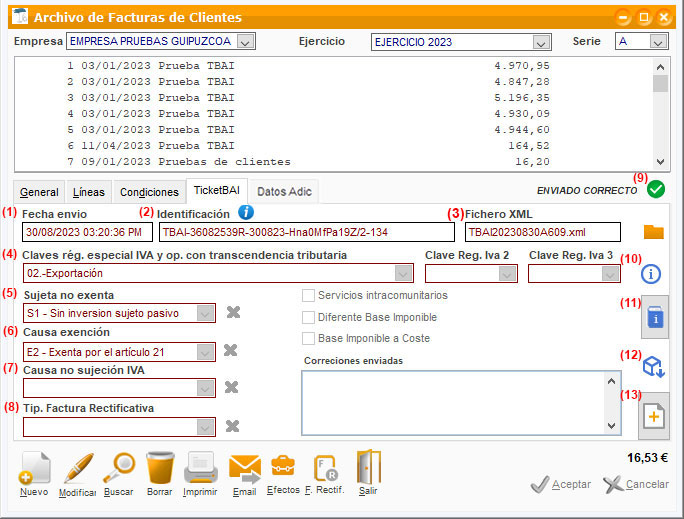This screenshot has width=684, height=519.
Task: Click the Modificar pencil icon
Action: [x=79, y=468]
